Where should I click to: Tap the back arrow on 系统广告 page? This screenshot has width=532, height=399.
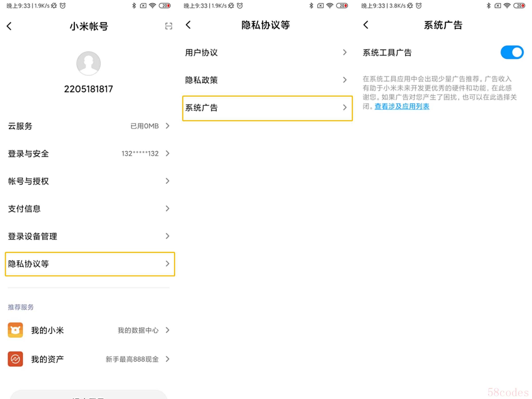coord(366,25)
